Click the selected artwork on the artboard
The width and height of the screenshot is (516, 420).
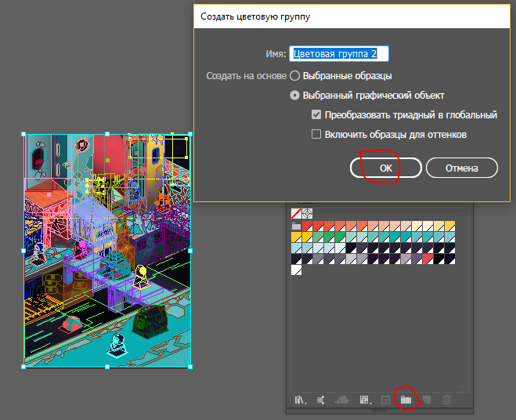coord(106,249)
